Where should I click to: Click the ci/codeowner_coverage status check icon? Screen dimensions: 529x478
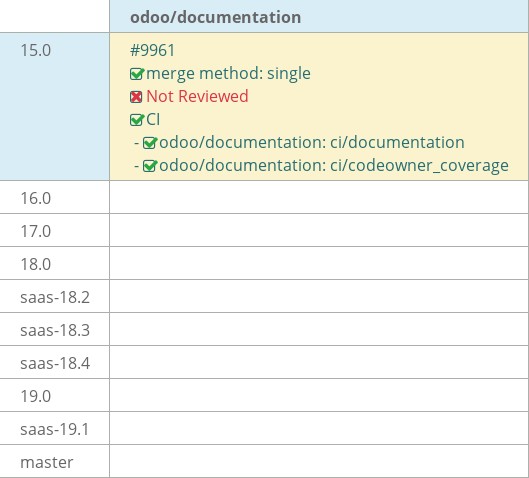click(x=150, y=166)
